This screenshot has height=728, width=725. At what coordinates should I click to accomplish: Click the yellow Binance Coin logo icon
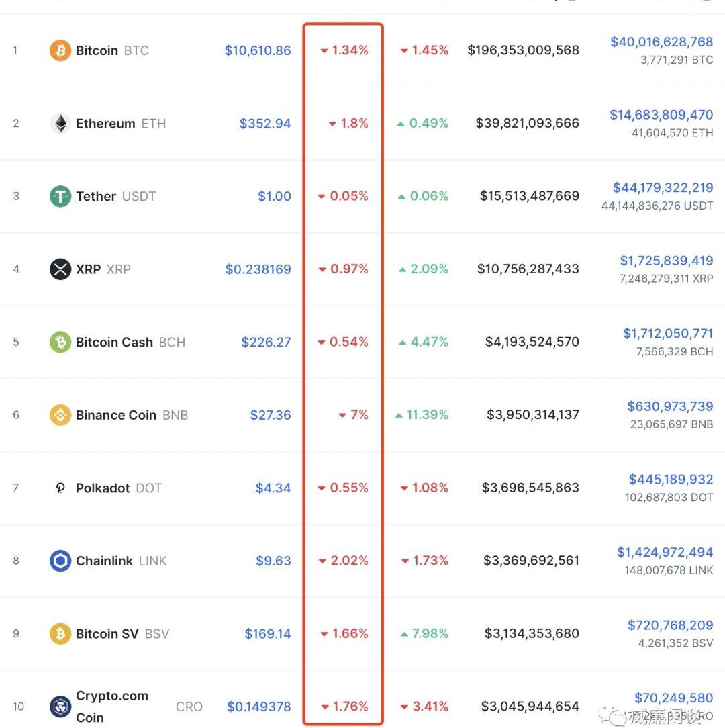(x=60, y=414)
